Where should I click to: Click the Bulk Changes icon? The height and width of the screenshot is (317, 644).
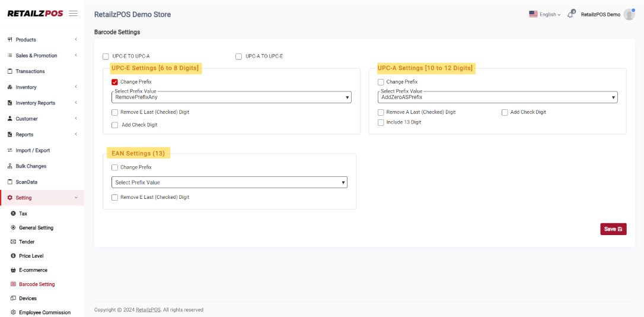[x=10, y=166]
